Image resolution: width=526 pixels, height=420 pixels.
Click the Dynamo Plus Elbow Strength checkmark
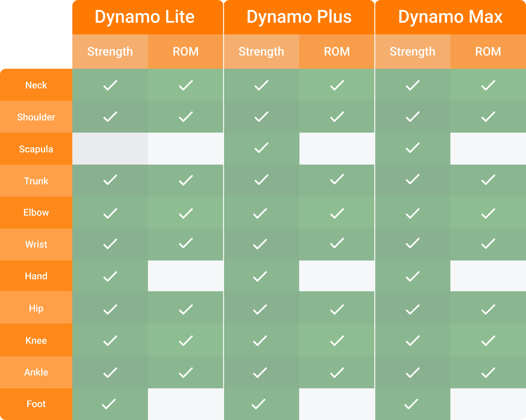pyautogui.click(x=260, y=214)
